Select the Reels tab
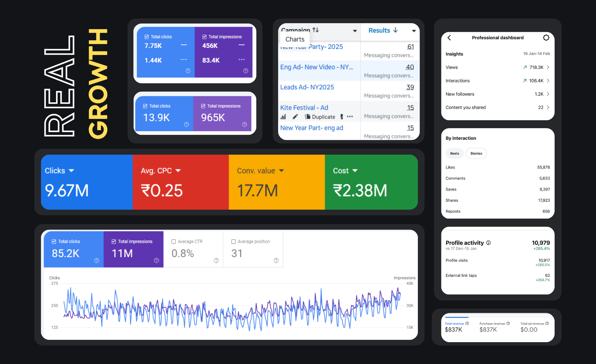Viewport: 596px width, 364px height. [x=454, y=153]
